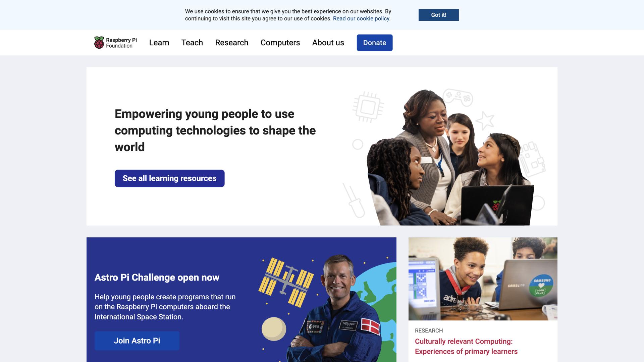
Task: Click the Donate button
Action: click(x=375, y=43)
